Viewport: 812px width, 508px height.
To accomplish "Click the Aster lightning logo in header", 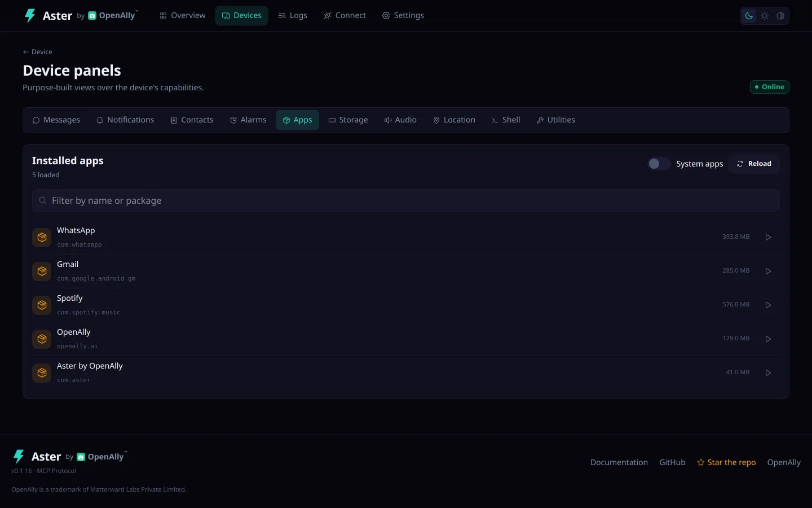I will [x=30, y=15].
